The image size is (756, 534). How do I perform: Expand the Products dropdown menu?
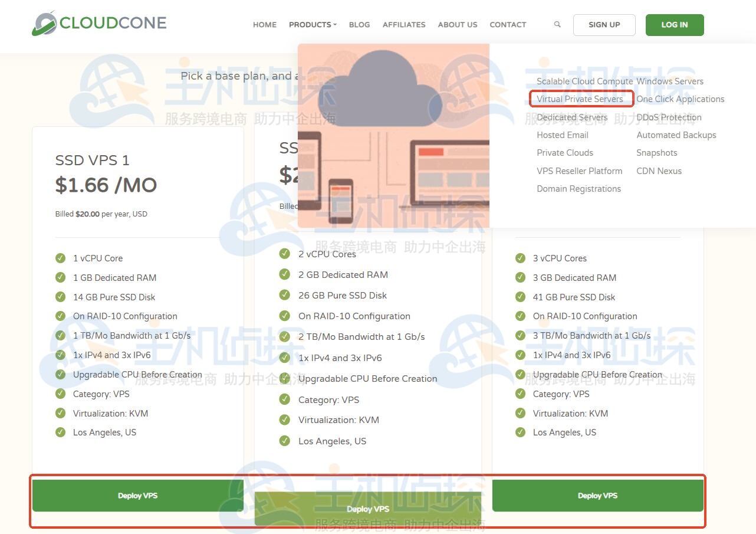tap(313, 25)
